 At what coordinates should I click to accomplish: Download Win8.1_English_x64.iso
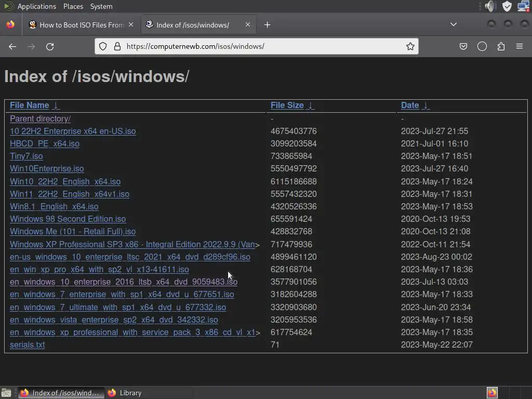pyautogui.click(x=54, y=207)
